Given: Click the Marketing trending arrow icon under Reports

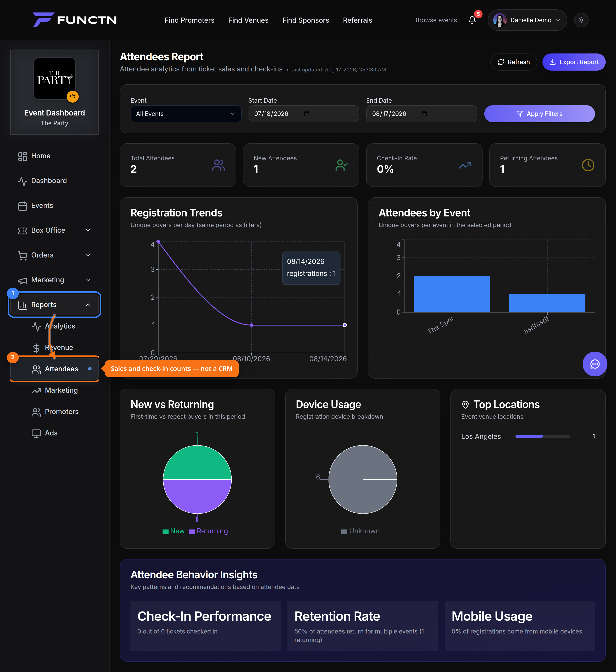Looking at the screenshot, I should 36,391.
